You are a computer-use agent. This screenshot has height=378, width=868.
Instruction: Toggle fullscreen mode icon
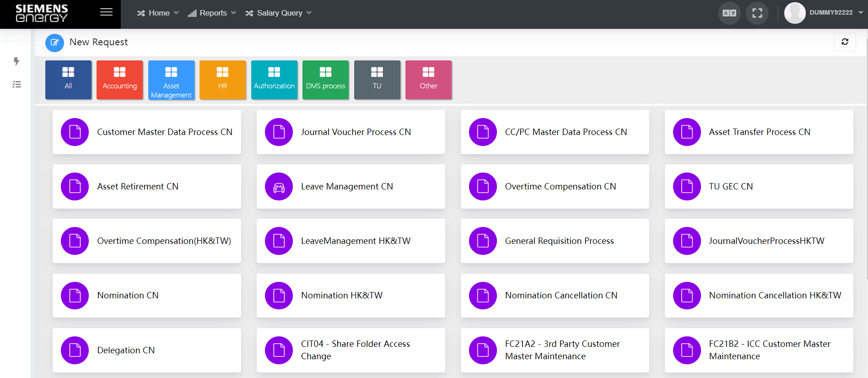(x=757, y=13)
